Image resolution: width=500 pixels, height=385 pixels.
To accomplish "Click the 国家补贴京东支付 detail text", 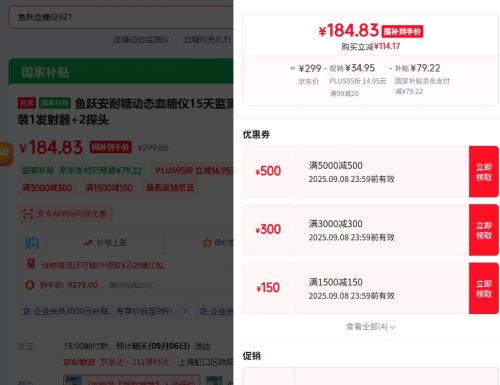I will pyautogui.click(x=422, y=81).
